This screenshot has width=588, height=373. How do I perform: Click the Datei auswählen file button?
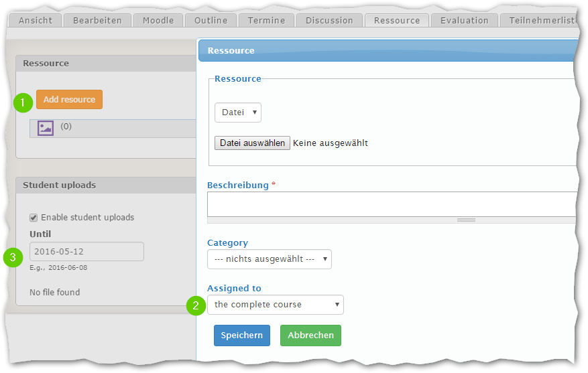click(252, 143)
